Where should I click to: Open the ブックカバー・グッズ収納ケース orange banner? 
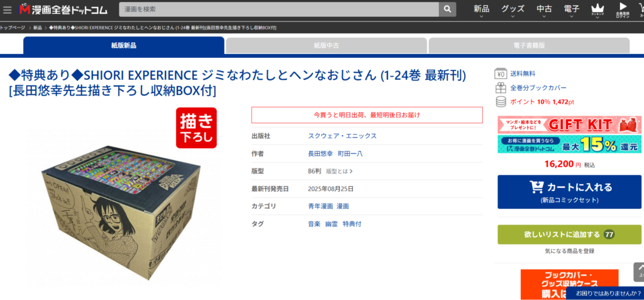pyautogui.click(x=569, y=284)
